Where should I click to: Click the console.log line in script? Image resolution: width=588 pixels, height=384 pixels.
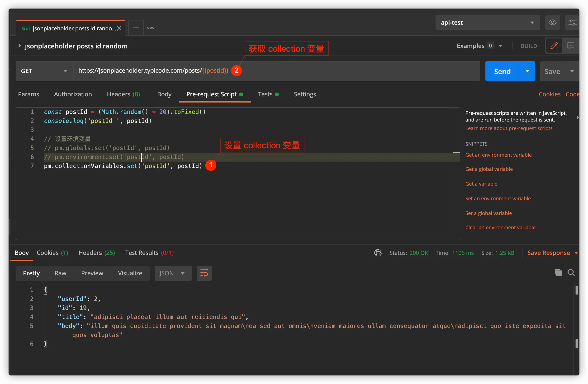98,121
